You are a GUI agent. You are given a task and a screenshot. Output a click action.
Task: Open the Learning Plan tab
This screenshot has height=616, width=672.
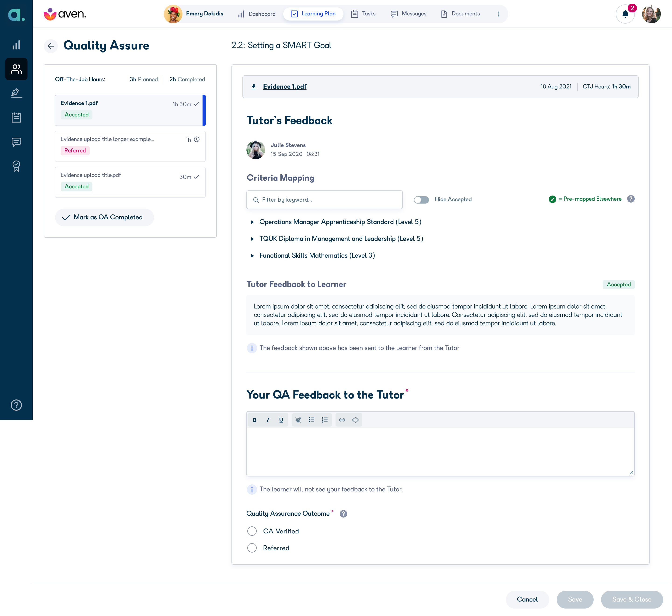[313, 14]
